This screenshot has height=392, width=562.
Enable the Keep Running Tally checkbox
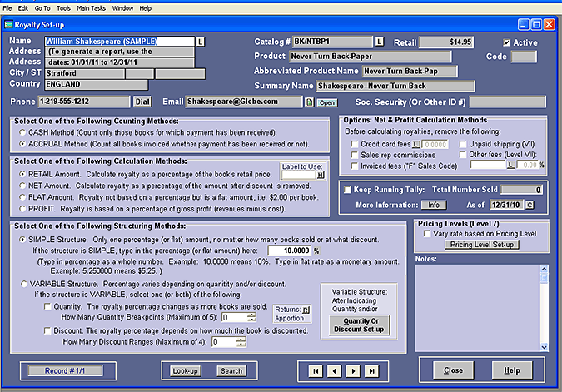[x=347, y=190]
